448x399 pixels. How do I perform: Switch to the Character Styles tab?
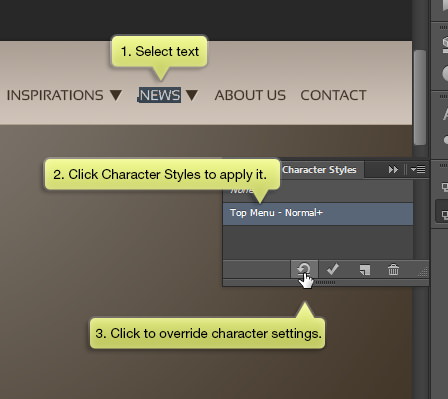319,170
